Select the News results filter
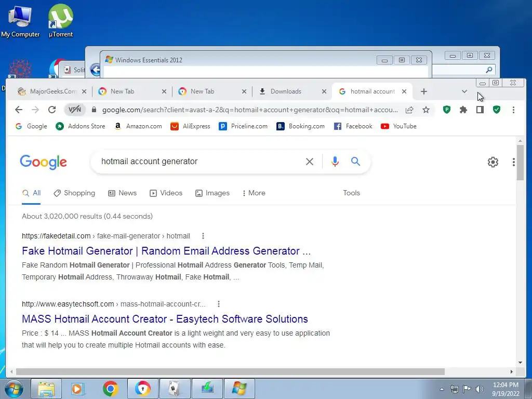 (x=123, y=193)
